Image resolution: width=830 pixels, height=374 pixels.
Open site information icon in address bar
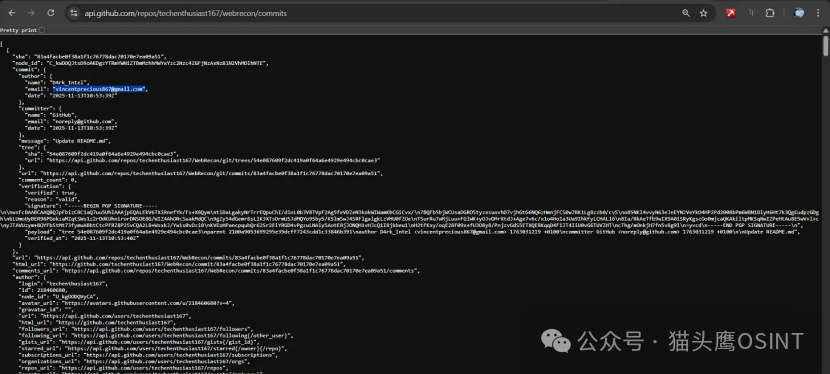tap(74, 13)
